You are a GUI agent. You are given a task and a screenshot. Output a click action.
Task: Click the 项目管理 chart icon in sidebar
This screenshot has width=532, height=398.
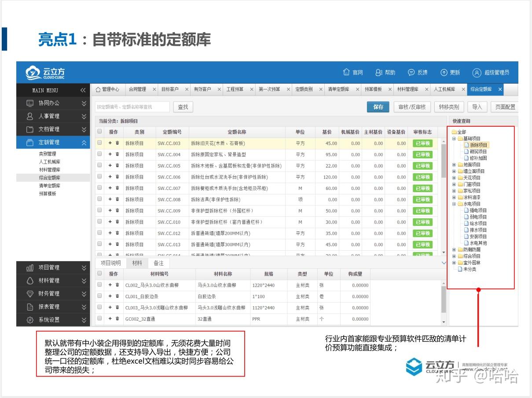30,267
